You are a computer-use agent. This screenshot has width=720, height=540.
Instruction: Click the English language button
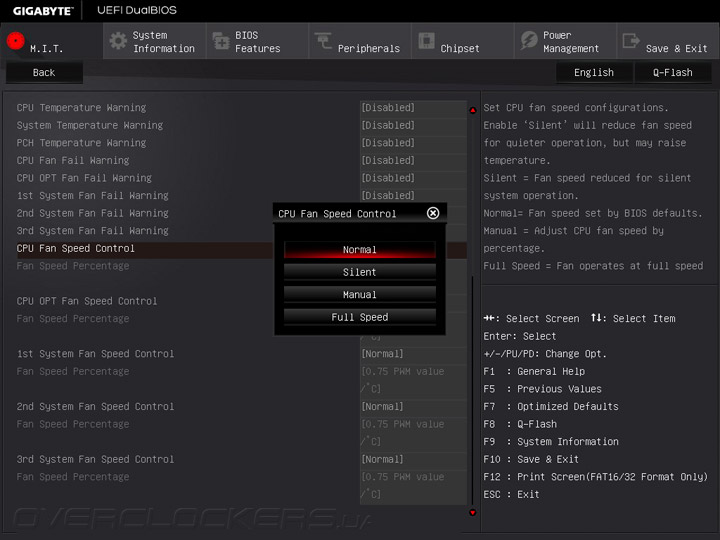coord(594,73)
